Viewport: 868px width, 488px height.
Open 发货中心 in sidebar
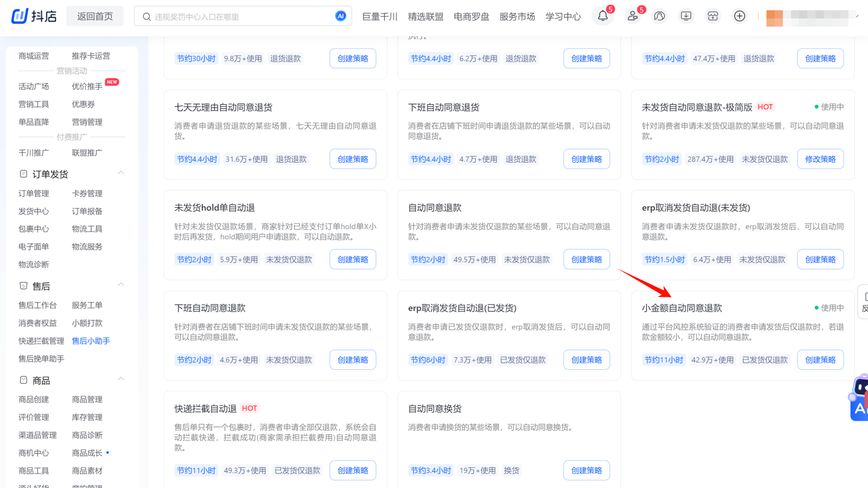click(34, 211)
